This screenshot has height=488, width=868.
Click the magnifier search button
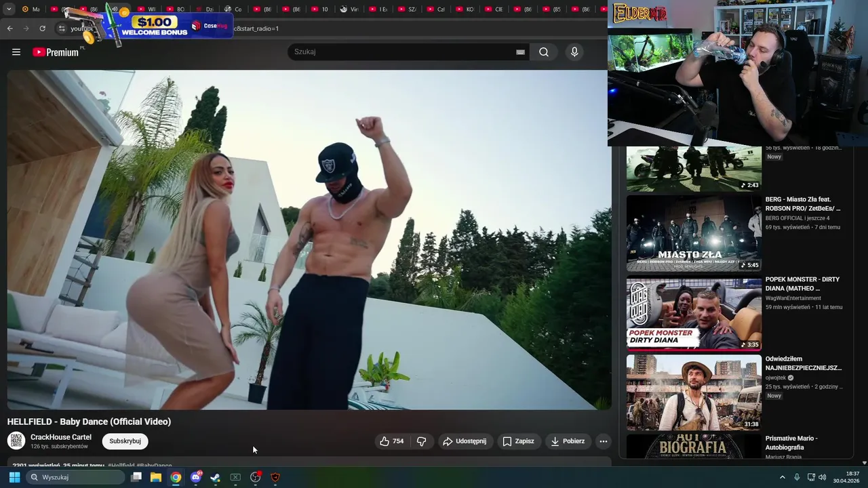(544, 52)
